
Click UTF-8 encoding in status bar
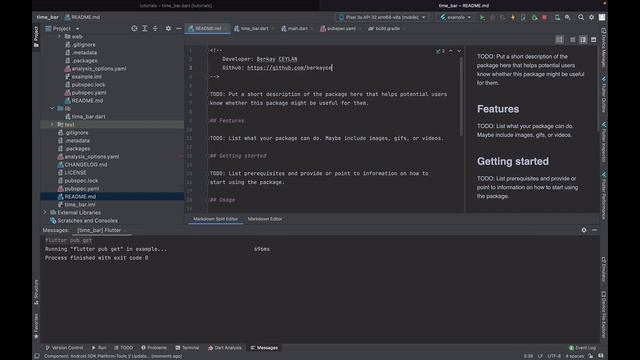click(x=554, y=356)
